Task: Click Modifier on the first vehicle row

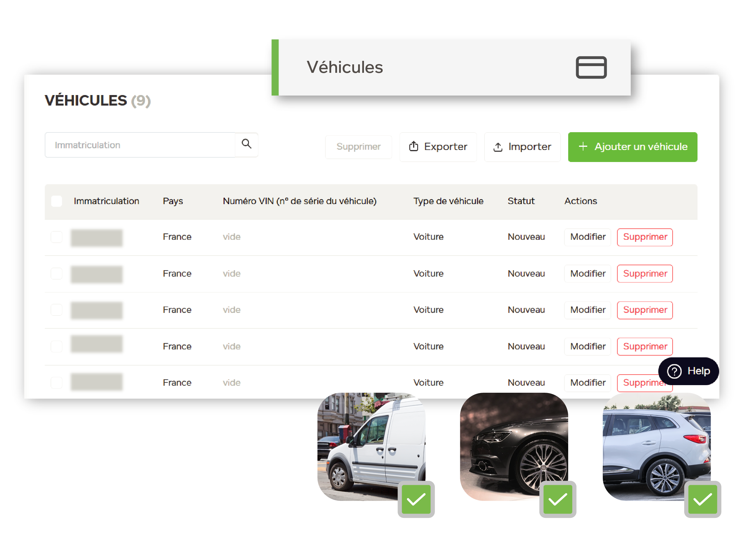Action: tap(587, 237)
